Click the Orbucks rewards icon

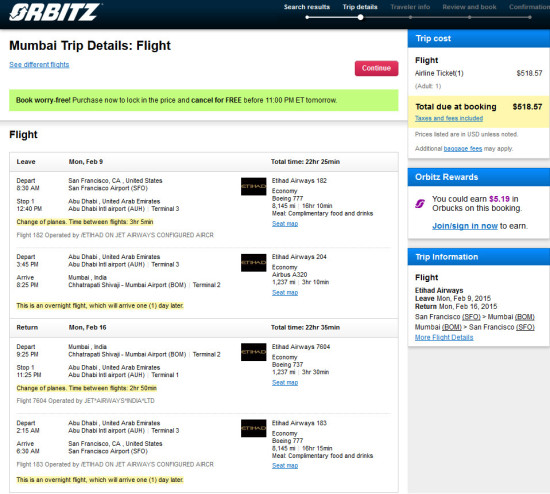click(x=420, y=203)
